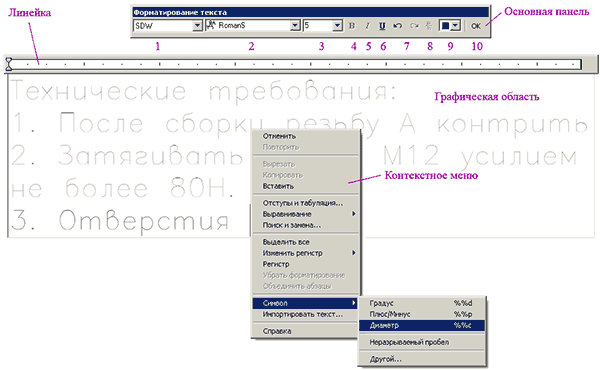Place cursor in 'Технические требования:' line
The image size is (600, 370).
point(204,91)
